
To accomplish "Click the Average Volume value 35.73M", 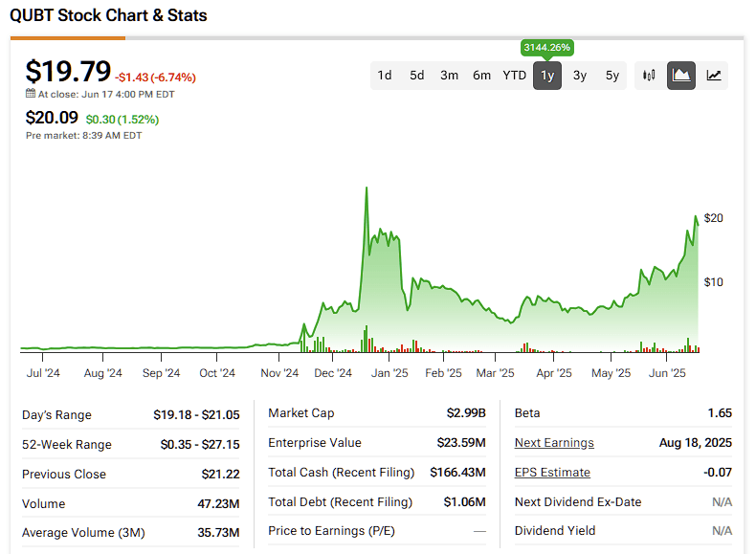I will pos(218,533).
